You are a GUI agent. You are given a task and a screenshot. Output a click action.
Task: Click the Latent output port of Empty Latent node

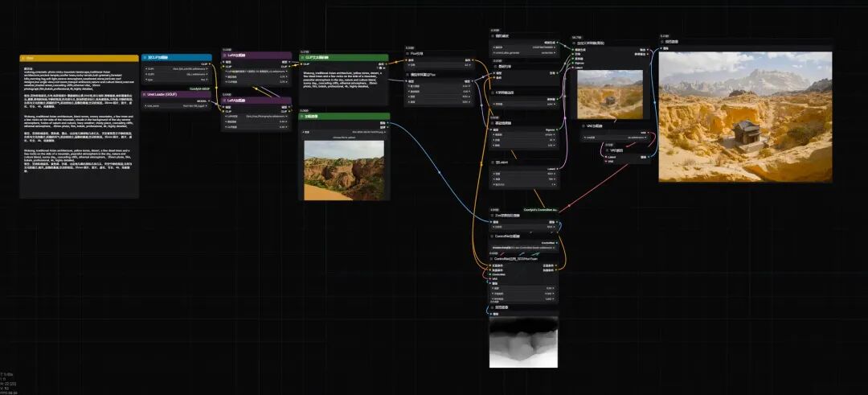(x=556, y=169)
